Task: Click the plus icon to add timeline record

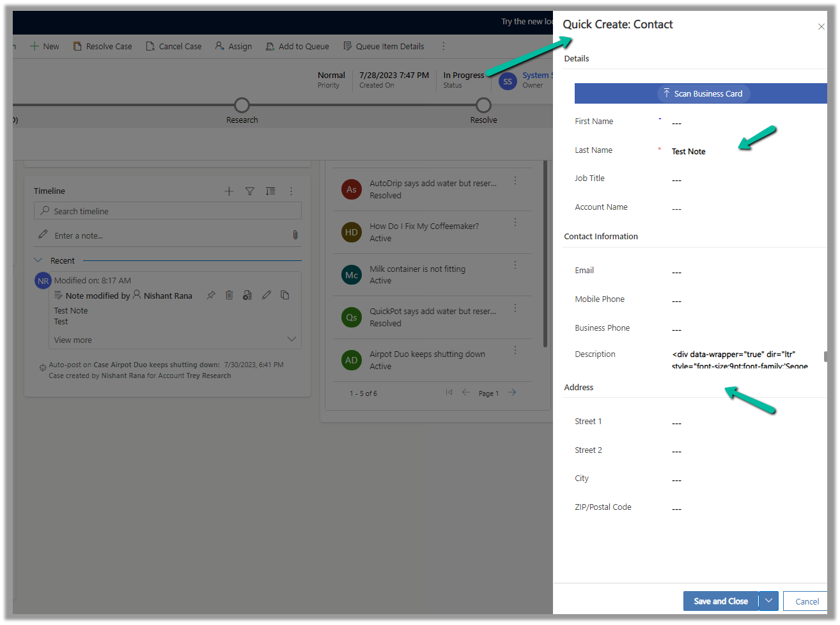Action: tap(229, 191)
